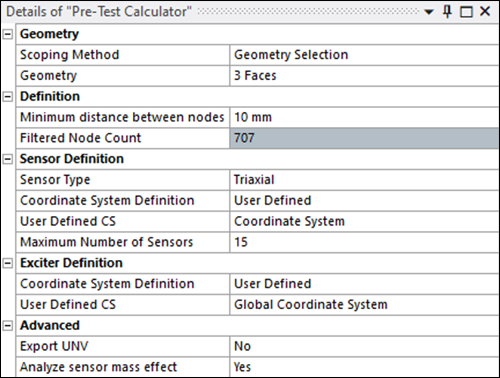The image size is (500, 378).
Task: Collapse the Sensor Definition section
Action: coord(8,159)
